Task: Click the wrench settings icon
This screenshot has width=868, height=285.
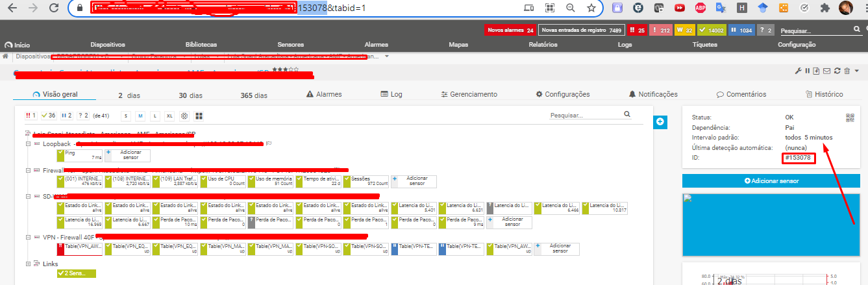Action: point(799,71)
